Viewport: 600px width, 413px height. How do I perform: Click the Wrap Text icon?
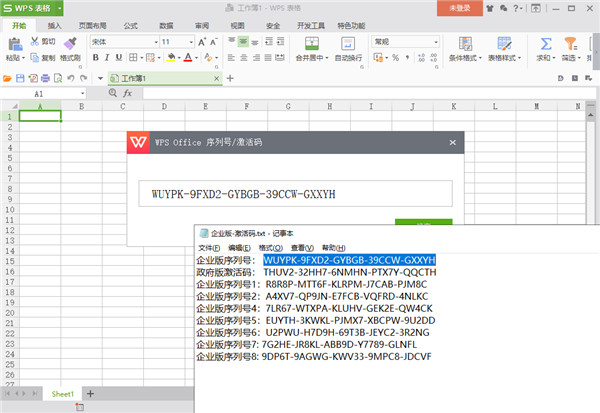348,44
